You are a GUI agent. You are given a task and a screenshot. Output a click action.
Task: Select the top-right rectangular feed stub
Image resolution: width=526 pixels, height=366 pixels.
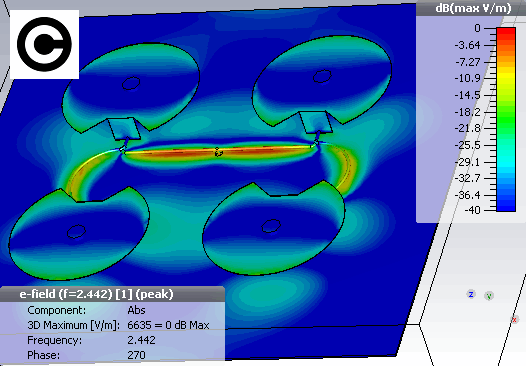pyautogui.click(x=316, y=122)
